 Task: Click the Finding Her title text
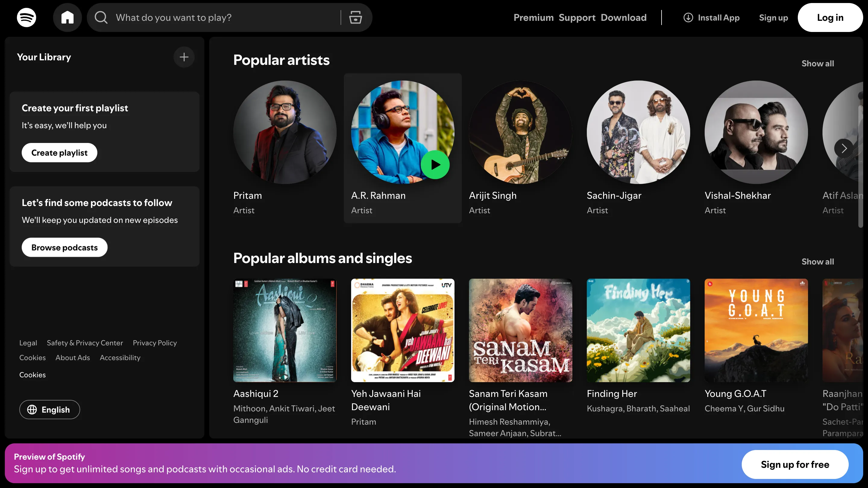tap(612, 394)
